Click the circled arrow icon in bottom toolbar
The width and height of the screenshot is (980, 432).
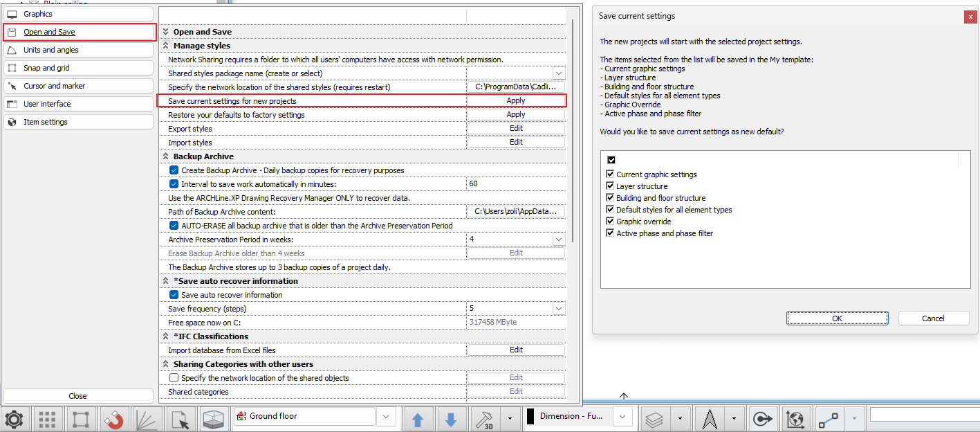click(762, 419)
